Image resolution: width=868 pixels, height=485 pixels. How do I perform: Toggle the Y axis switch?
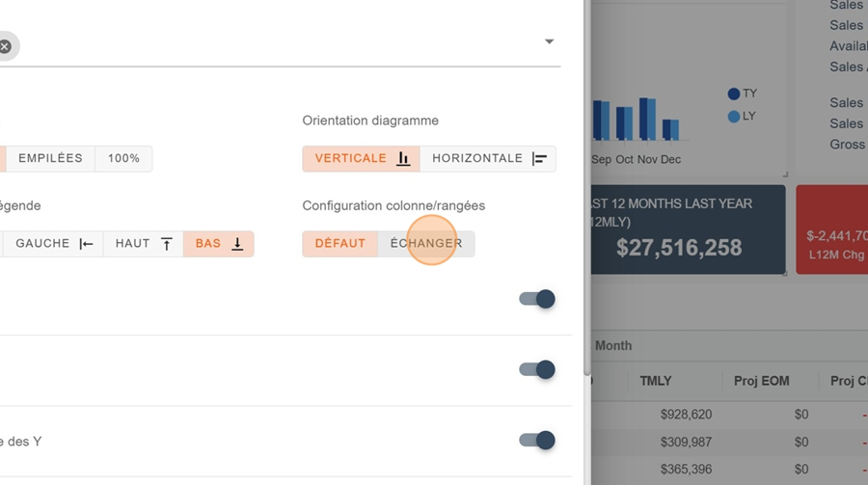click(x=537, y=441)
